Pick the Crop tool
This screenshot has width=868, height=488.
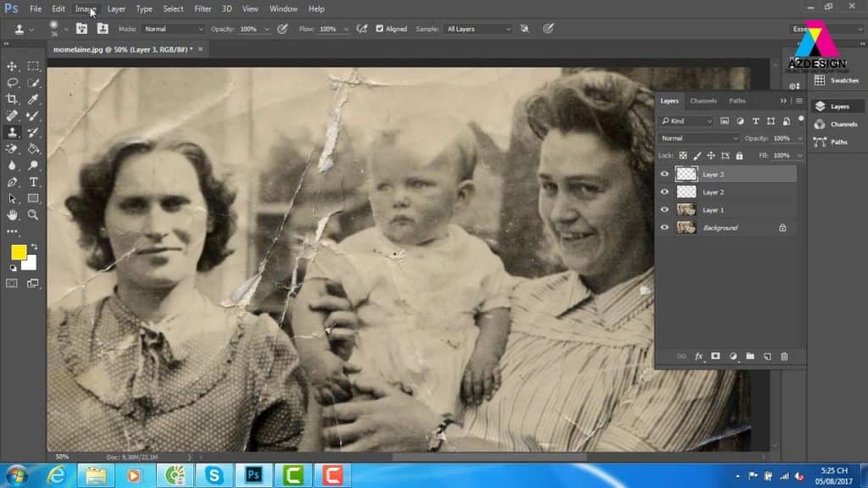[x=13, y=99]
